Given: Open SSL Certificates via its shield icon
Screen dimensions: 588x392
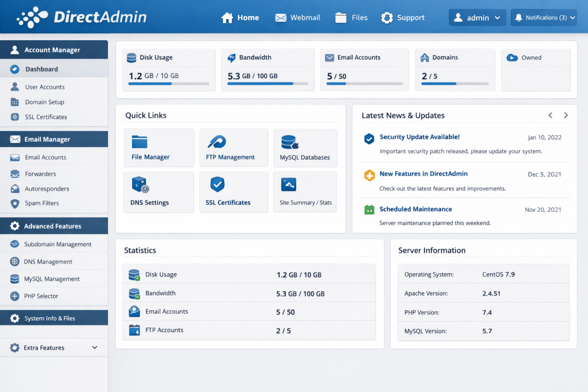Looking at the screenshot, I should pos(217,184).
